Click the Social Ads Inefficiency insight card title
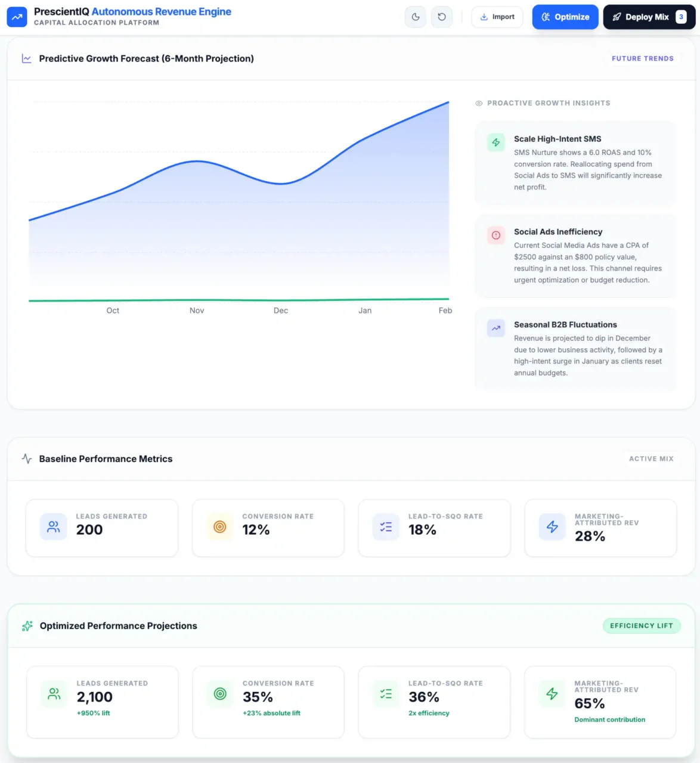The height and width of the screenshot is (763, 700). [x=558, y=232]
